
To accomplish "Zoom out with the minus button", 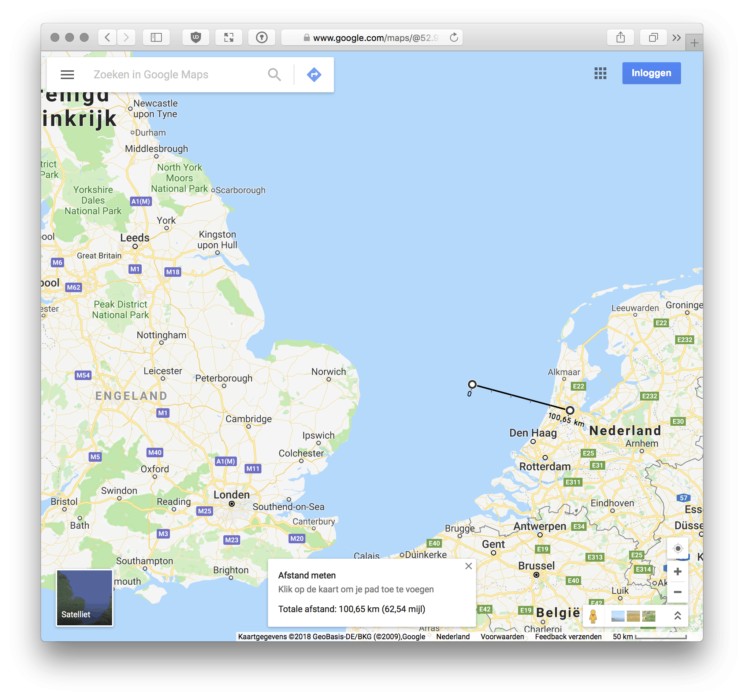I will point(677,592).
